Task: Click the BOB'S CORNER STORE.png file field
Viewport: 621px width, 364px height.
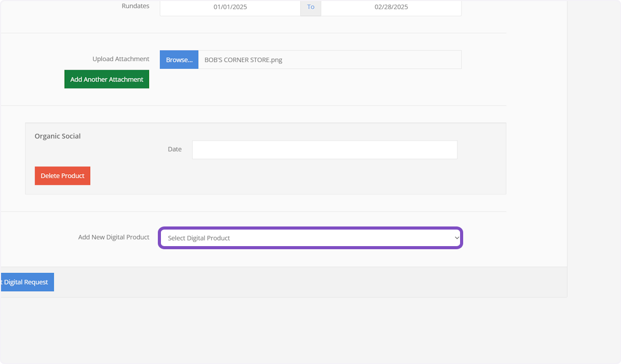Action: (x=329, y=59)
